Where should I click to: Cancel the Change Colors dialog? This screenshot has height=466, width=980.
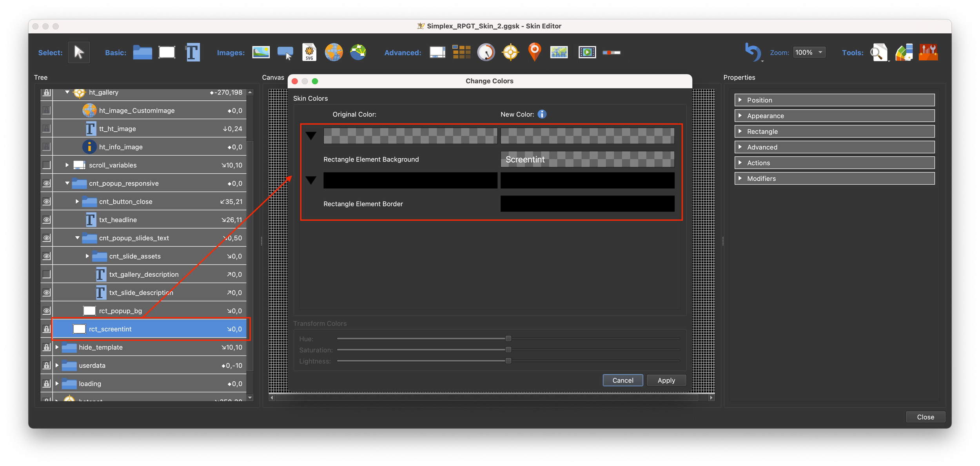coord(622,380)
